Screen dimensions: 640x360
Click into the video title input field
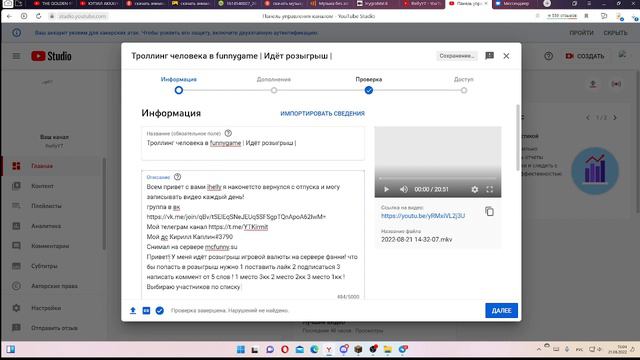pos(253,143)
